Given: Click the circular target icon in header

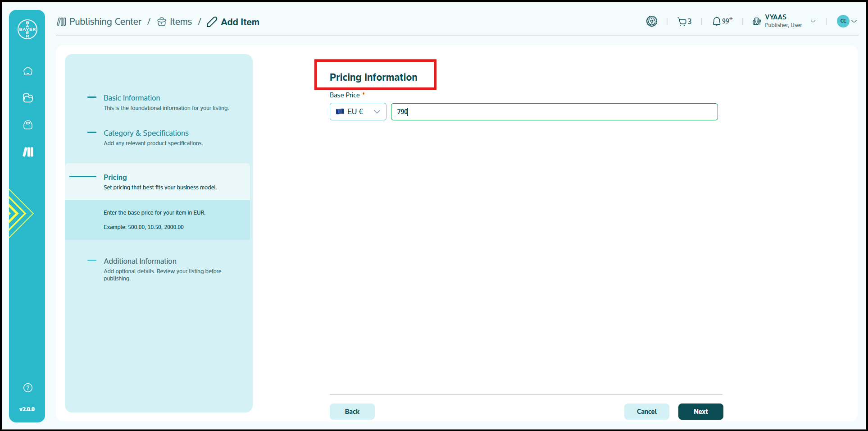Looking at the screenshot, I should click(651, 21).
